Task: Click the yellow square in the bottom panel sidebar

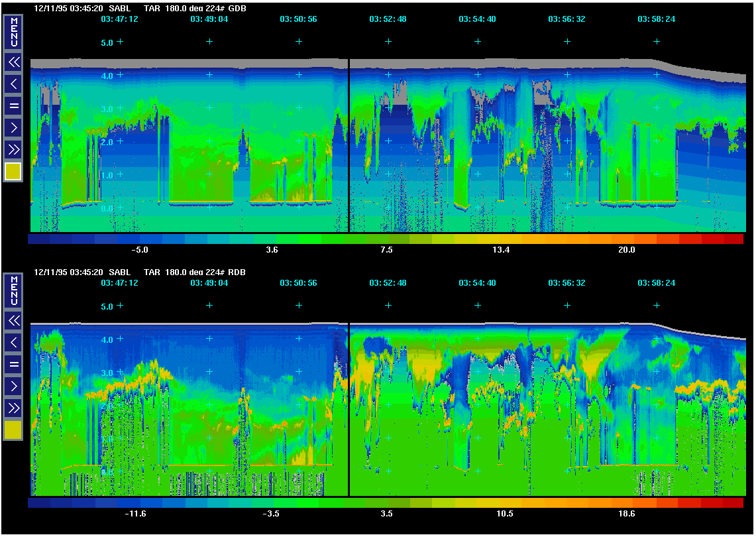Action: pyautogui.click(x=13, y=430)
